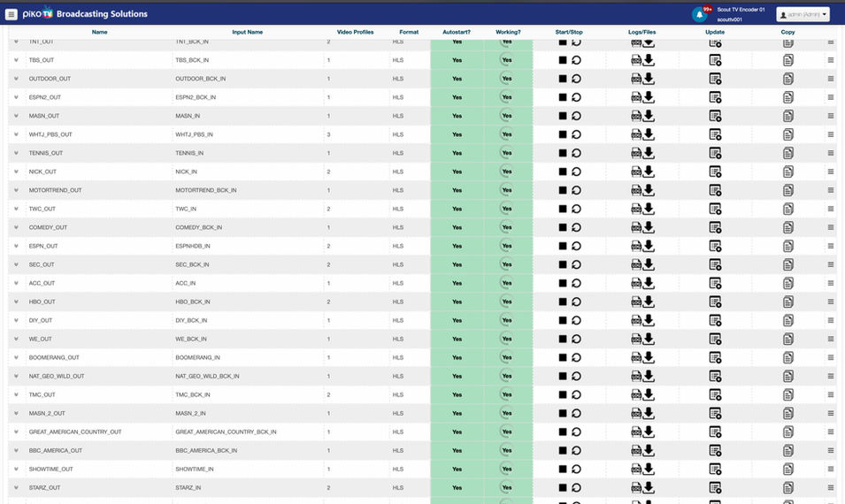
Task: Toggle Working status for SEC_OUT
Action: click(507, 264)
